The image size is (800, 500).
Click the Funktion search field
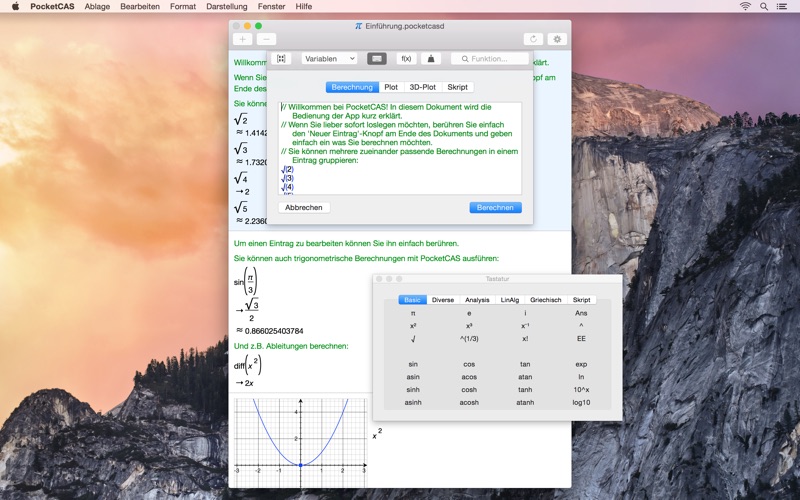[490, 59]
